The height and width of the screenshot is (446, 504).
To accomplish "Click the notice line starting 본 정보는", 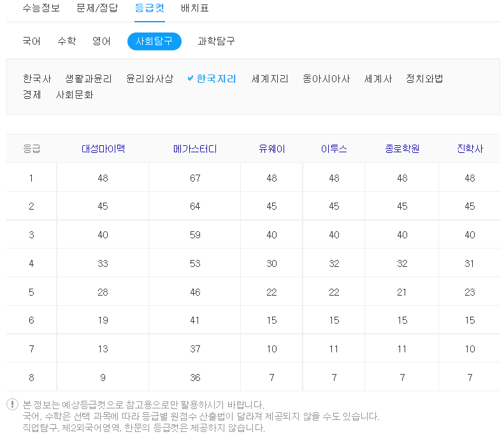I will pyautogui.click(x=143, y=405).
